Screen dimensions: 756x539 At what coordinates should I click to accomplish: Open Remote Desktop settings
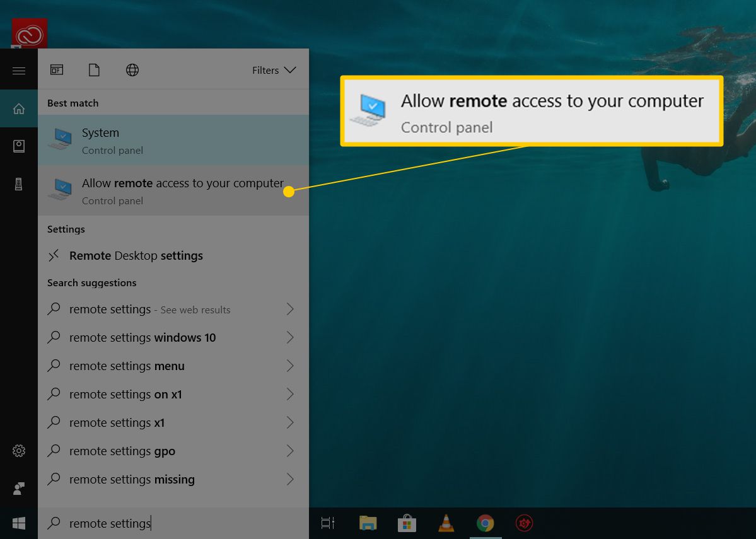tap(136, 255)
